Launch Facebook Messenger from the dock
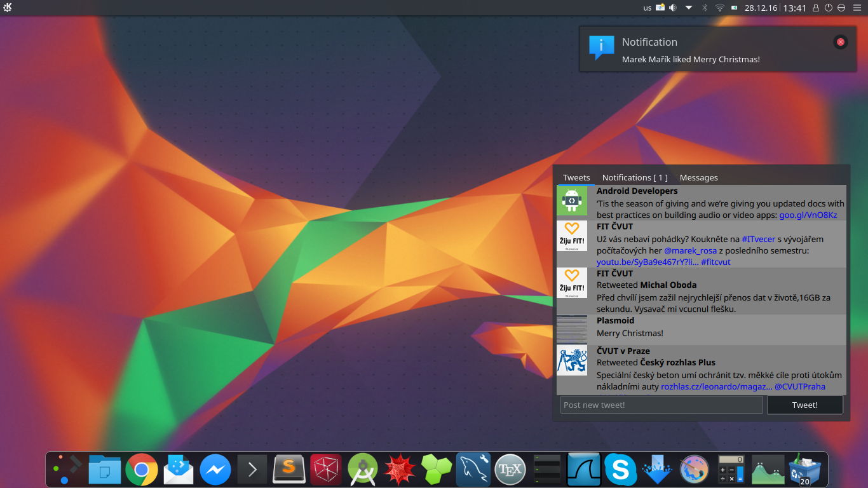Image resolution: width=868 pixels, height=488 pixels. tap(215, 469)
